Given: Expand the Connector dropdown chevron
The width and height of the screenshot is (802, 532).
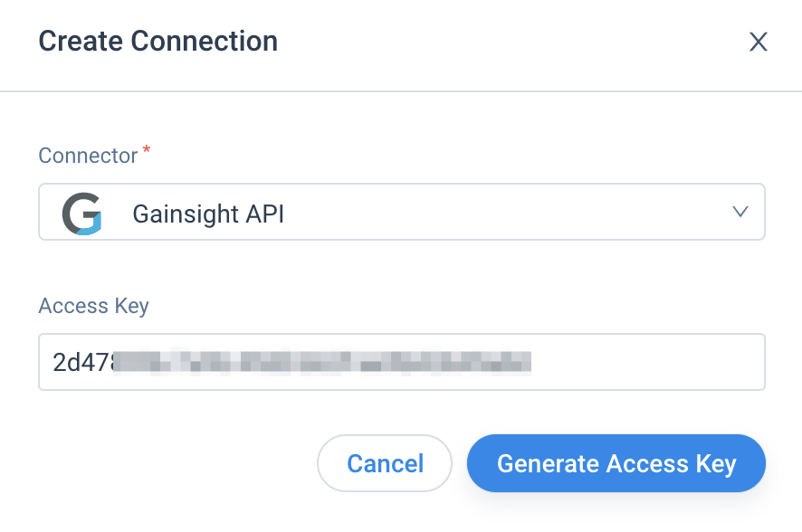Looking at the screenshot, I should [740, 212].
